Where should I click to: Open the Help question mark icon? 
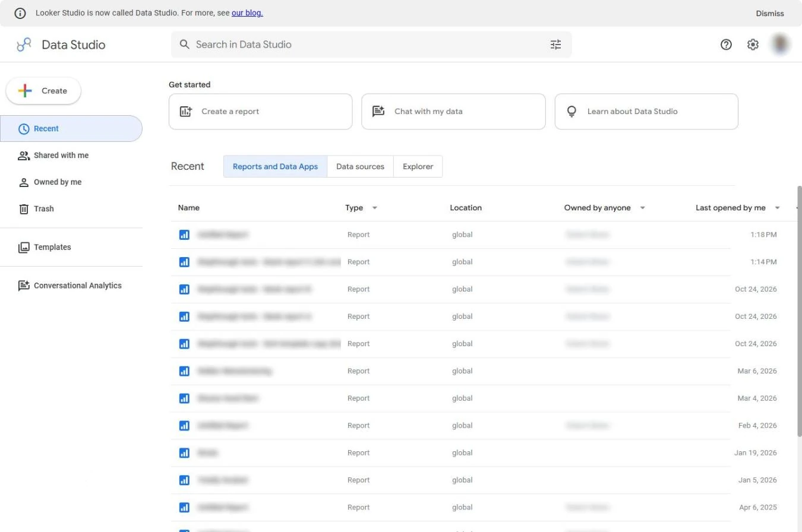pyautogui.click(x=726, y=45)
